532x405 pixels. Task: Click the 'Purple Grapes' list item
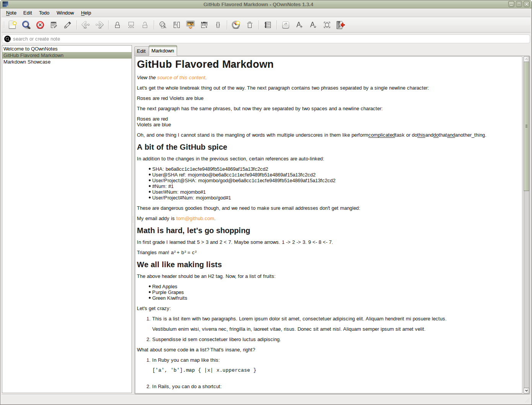[168, 292]
